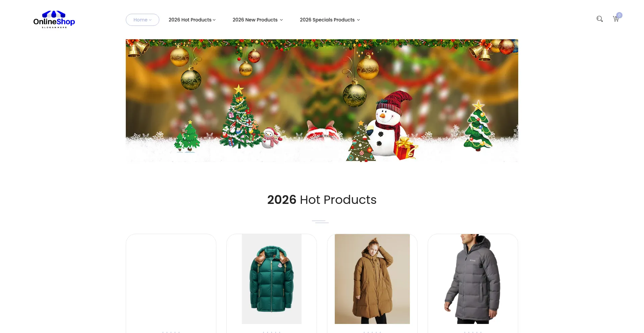Viewport: 644px width, 333px height.
Task: Open the Home menu item
Action: pos(143,20)
